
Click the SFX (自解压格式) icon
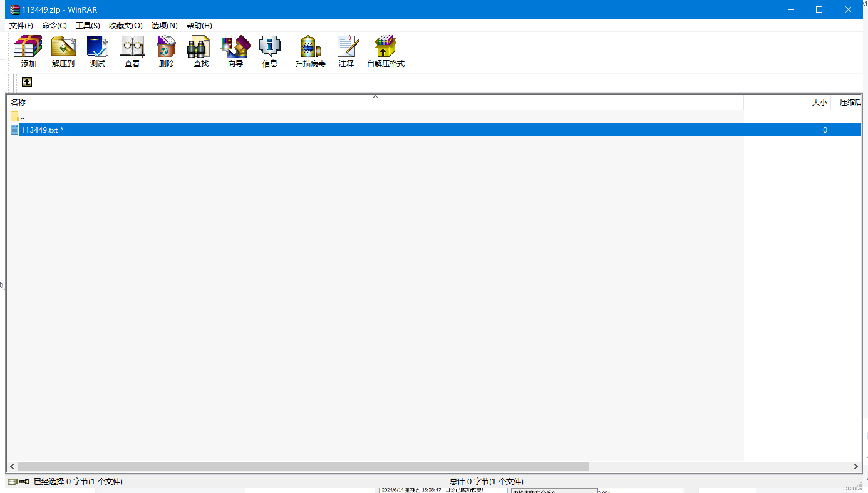pyautogui.click(x=386, y=51)
